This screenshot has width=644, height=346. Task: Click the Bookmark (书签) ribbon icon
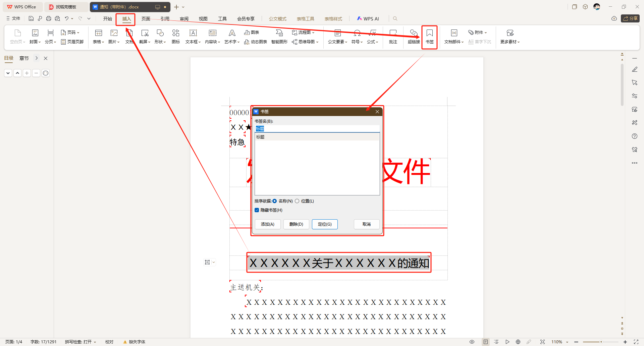click(x=429, y=36)
